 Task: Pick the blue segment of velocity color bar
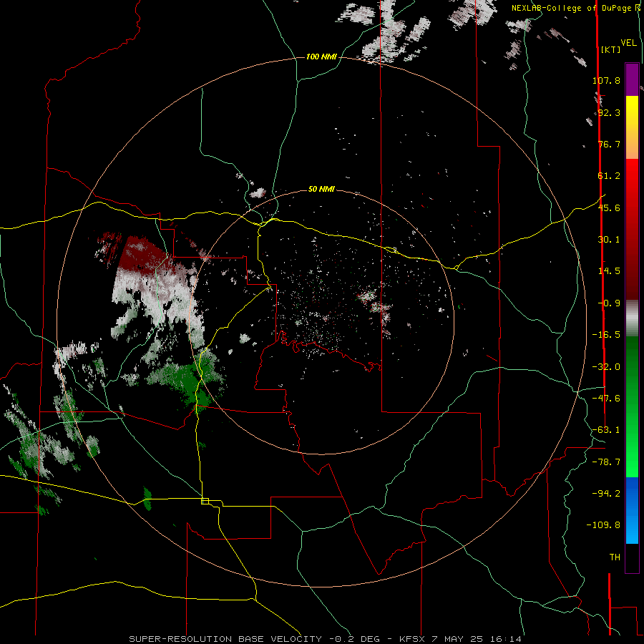[632, 510]
